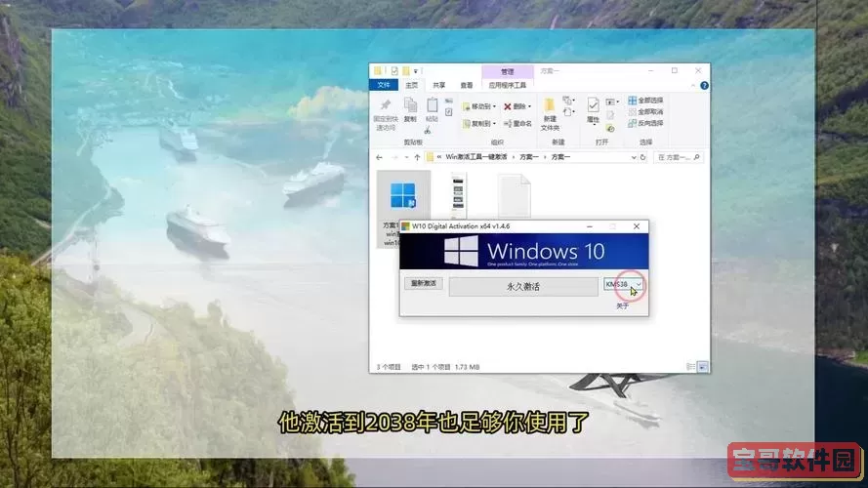Open the New item dropdown icon
Image resolution: width=868 pixels, height=488 pixels.
pos(568,101)
